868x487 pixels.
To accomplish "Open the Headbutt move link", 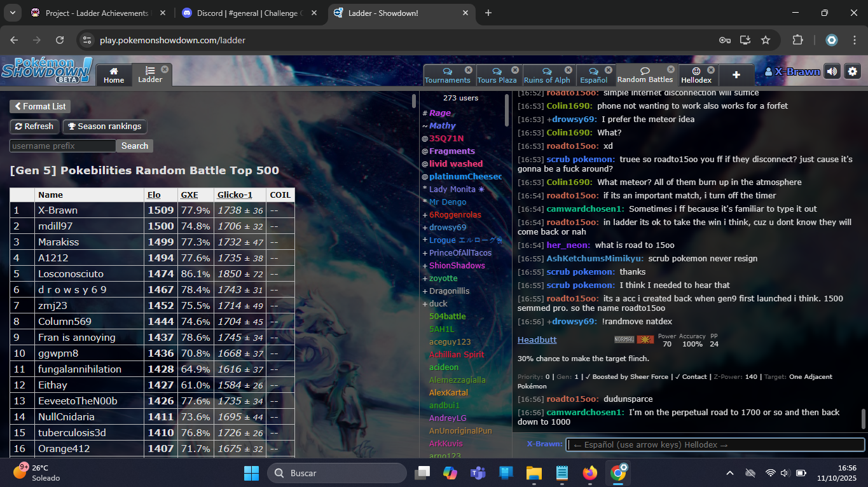I will coord(537,340).
